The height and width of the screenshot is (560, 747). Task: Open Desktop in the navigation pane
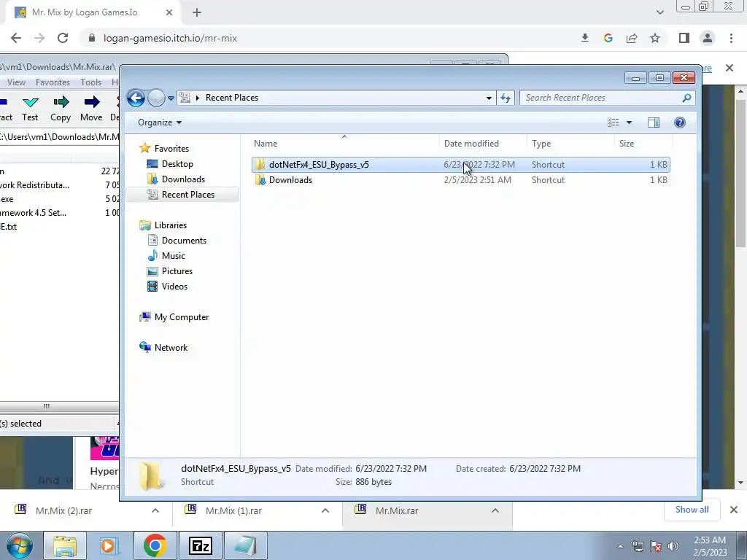pos(177,164)
